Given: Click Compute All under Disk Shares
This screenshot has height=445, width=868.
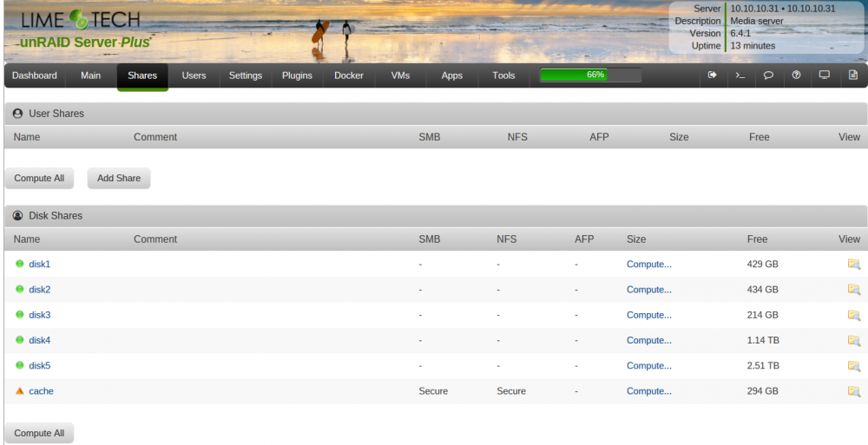Looking at the screenshot, I should (39, 434).
